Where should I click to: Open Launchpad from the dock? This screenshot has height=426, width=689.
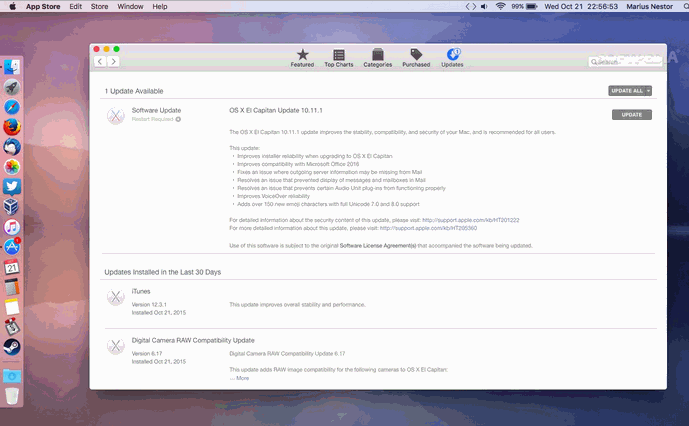tap(12, 87)
